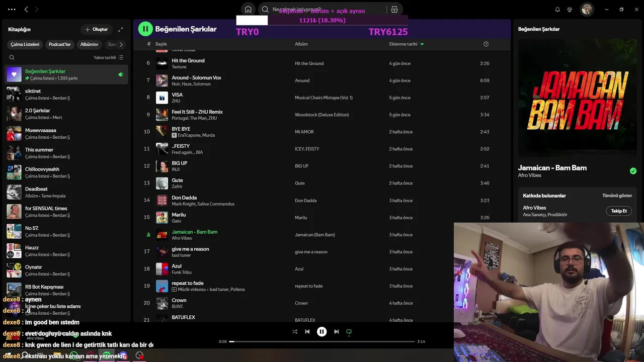
Task: Open the Jamaican Bam Bam cover art
Action: (577, 99)
